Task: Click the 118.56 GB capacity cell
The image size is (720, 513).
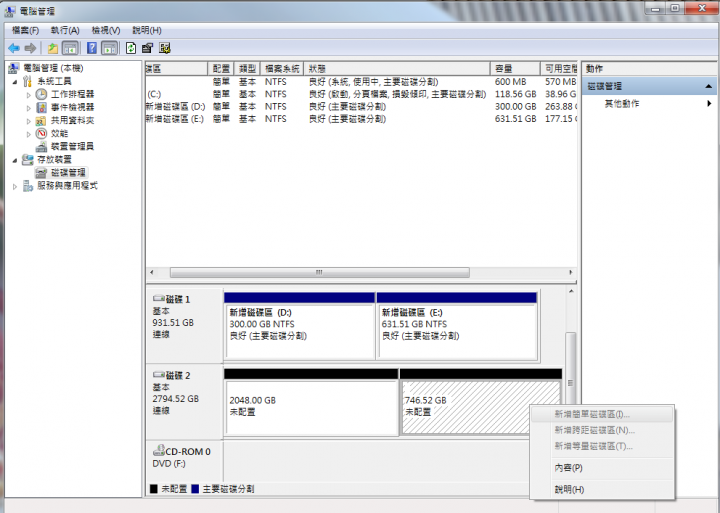Action: coord(516,94)
